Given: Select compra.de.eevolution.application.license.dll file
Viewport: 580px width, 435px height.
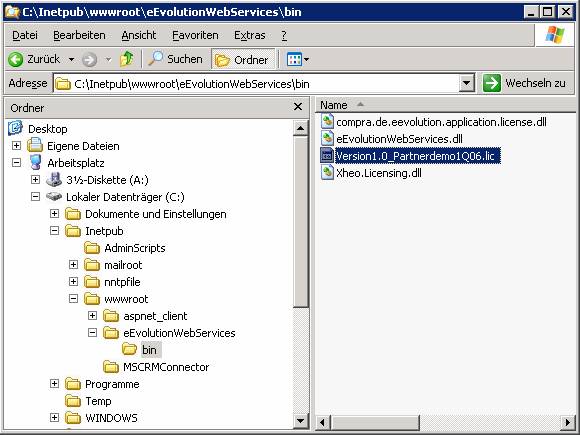Looking at the screenshot, I should pos(434,122).
